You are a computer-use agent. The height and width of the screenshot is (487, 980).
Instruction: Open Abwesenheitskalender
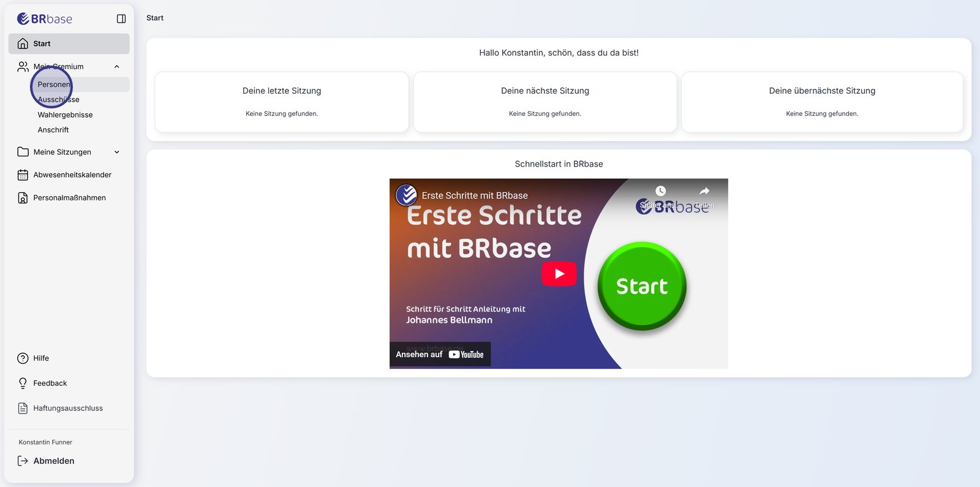pos(72,175)
